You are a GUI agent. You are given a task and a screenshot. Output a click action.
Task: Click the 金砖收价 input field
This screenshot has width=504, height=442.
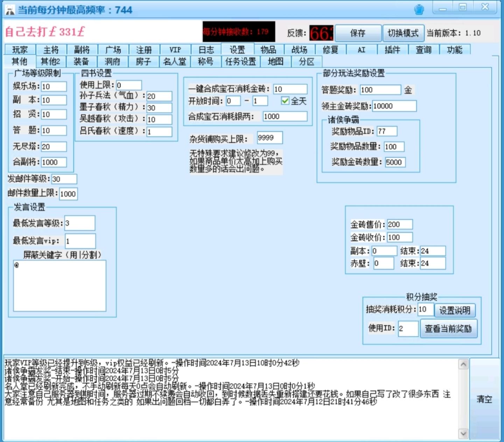(400, 237)
